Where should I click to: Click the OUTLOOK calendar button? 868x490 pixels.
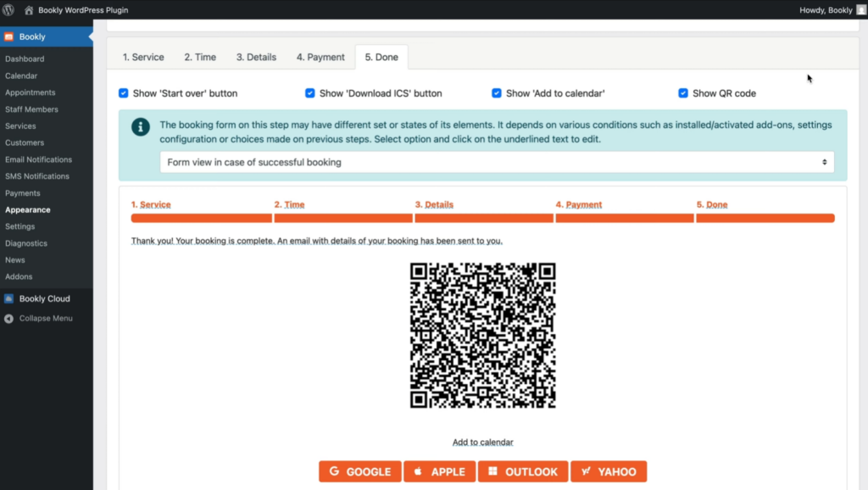tap(522, 471)
